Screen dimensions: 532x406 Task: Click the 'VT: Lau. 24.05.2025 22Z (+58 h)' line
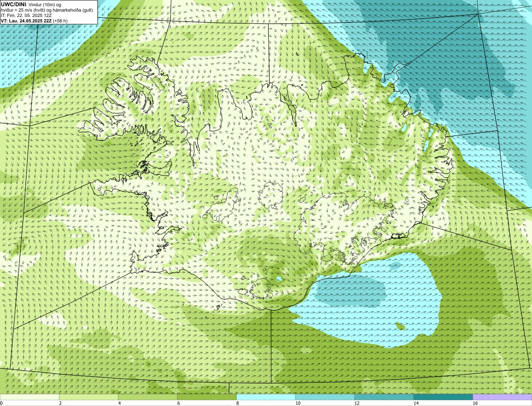(x=34, y=20)
